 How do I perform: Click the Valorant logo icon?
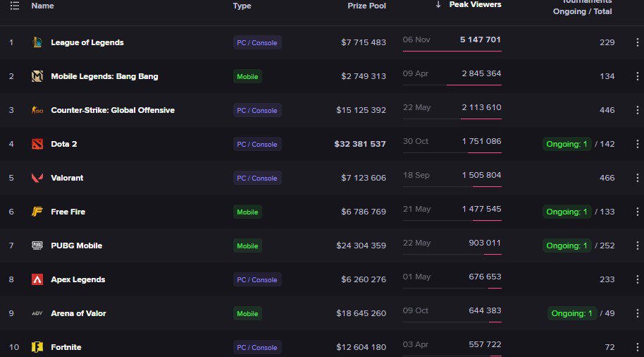37,178
